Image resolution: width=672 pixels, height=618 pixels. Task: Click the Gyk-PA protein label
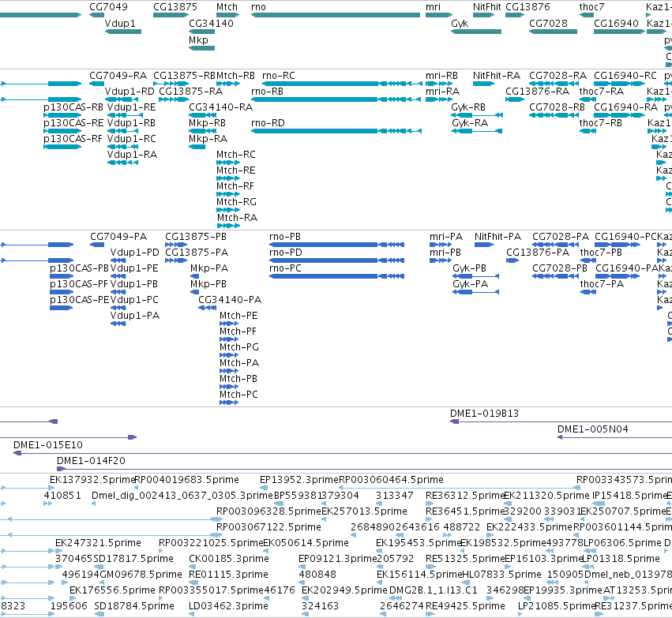point(470,284)
